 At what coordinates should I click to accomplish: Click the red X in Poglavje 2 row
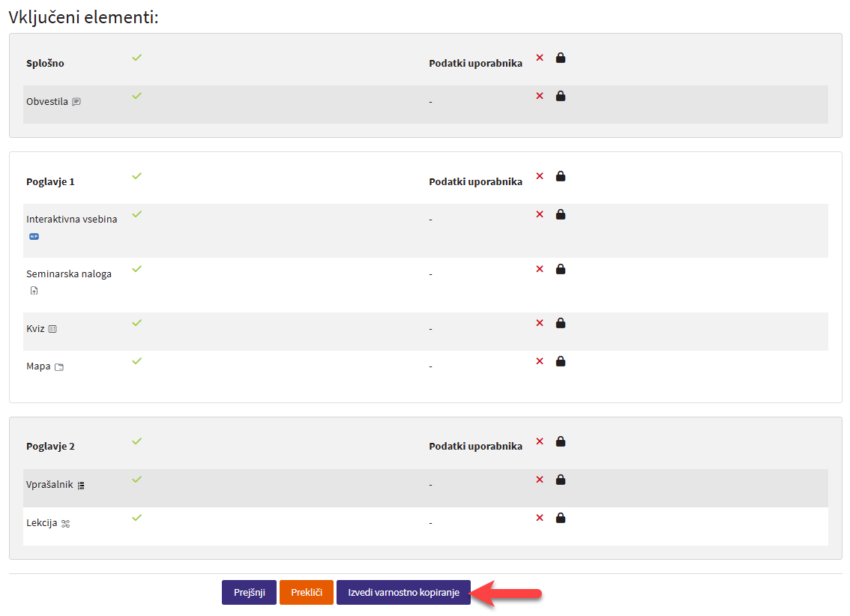(540, 441)
